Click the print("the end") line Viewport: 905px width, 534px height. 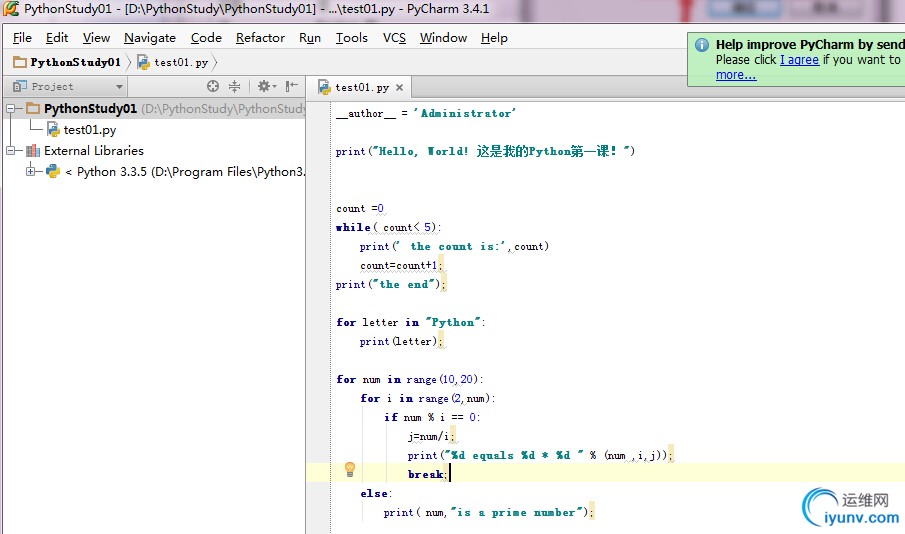tap(391, 285)
